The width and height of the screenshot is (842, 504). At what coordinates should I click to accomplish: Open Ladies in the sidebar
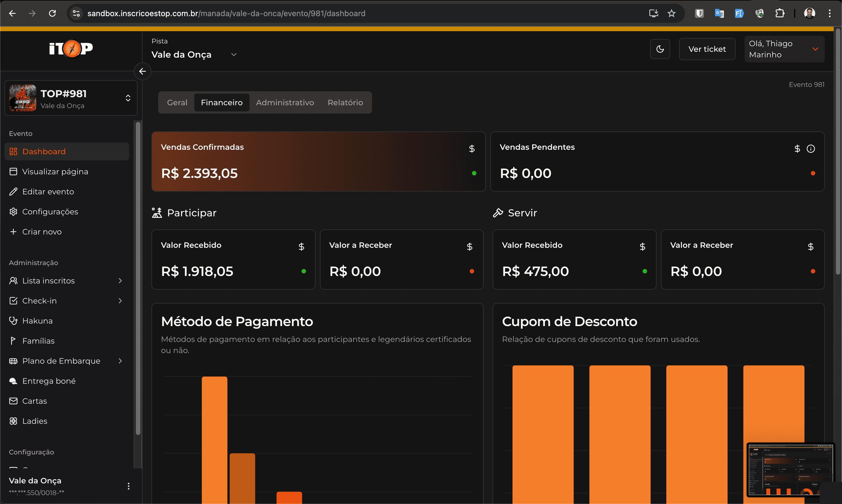click(67, 421)
